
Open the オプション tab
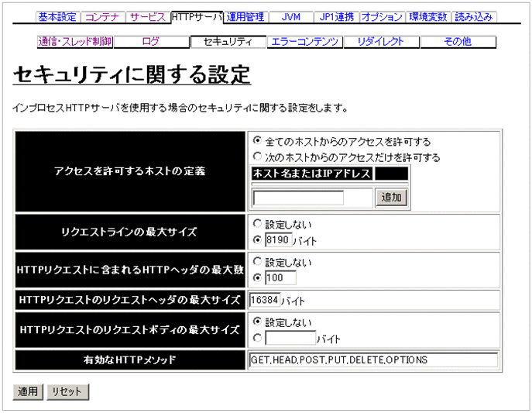click(382, 16)
